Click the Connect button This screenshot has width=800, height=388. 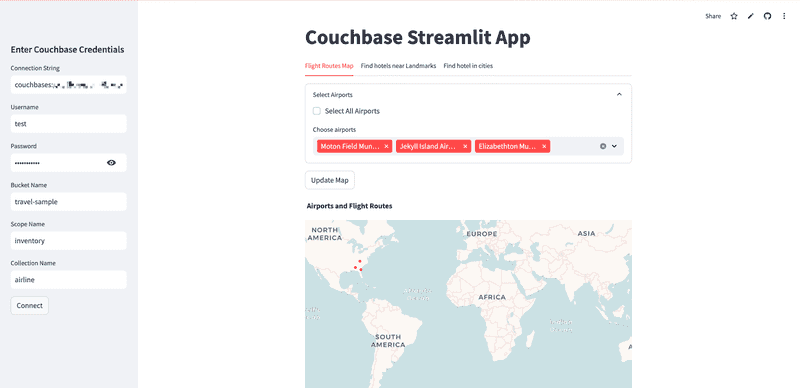[x=30, y=306]
